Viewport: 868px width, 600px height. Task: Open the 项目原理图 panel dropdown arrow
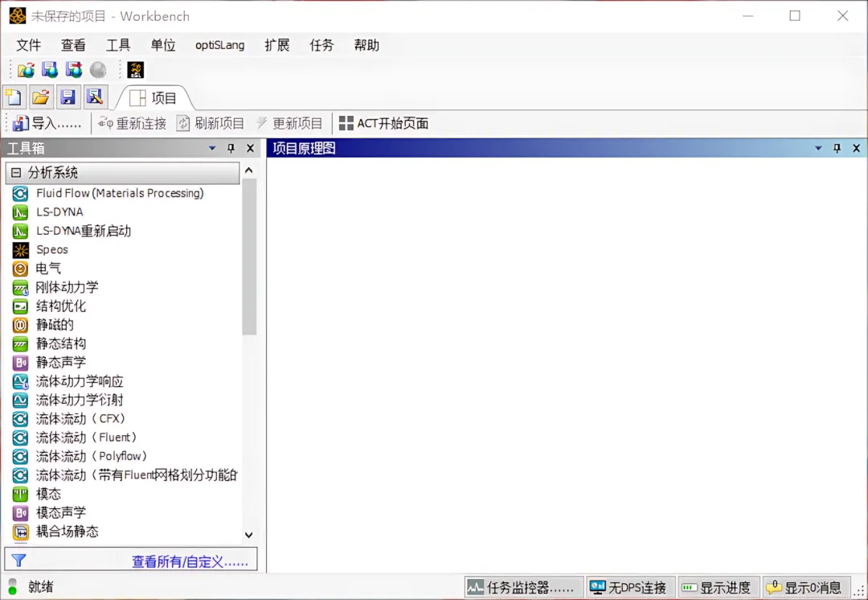coord(818,148)
